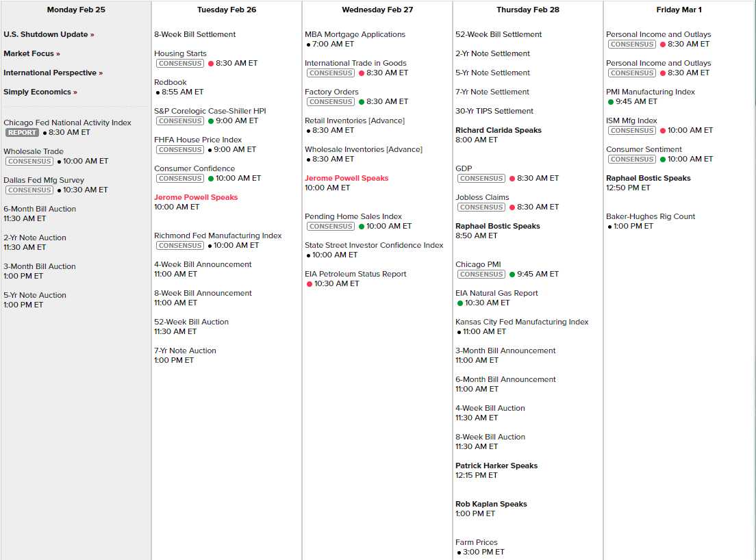Viewport: 756px width, 560px height.
Task: Click the CONSENSUS badge under GDP
Action: point(481,178)
